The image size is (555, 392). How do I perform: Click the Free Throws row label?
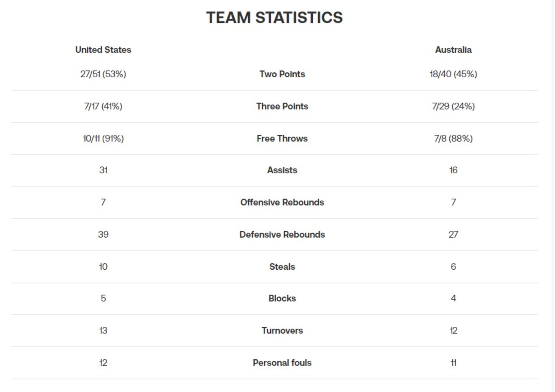pyautogui.click(x=282, y=138)
